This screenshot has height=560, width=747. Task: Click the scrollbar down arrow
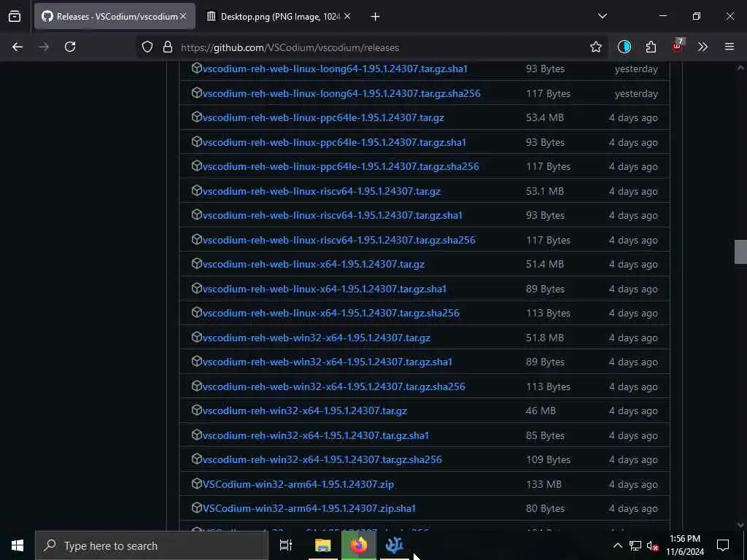point(740,525)
